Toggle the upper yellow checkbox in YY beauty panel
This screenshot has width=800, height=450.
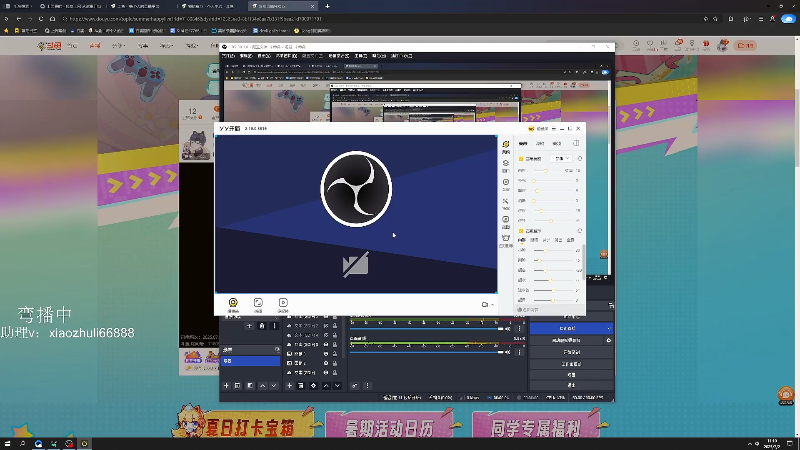pyautogui.click(x=521, y=159)
